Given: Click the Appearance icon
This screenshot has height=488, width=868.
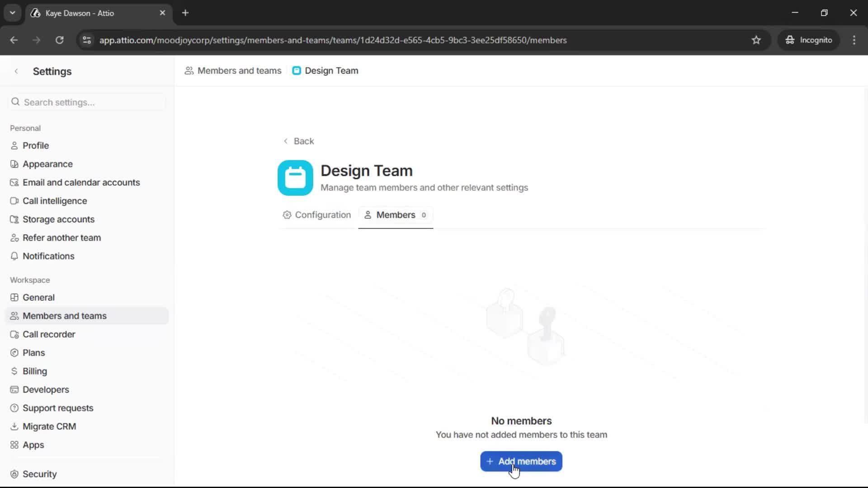Looking at the screenshot, I should coord(14,164).
